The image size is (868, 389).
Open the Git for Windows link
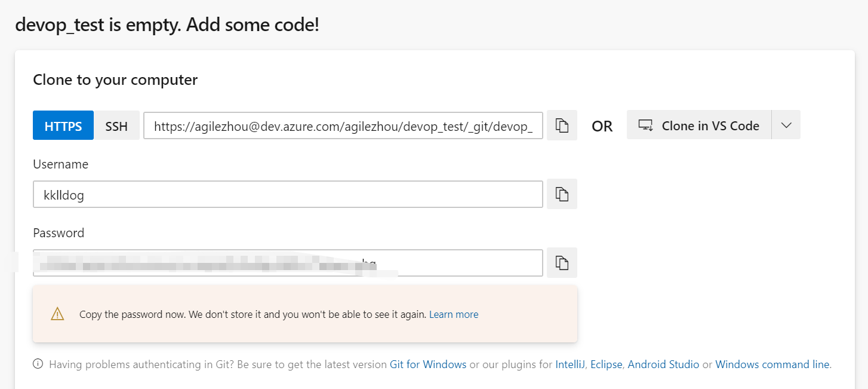tap(428, 364)
